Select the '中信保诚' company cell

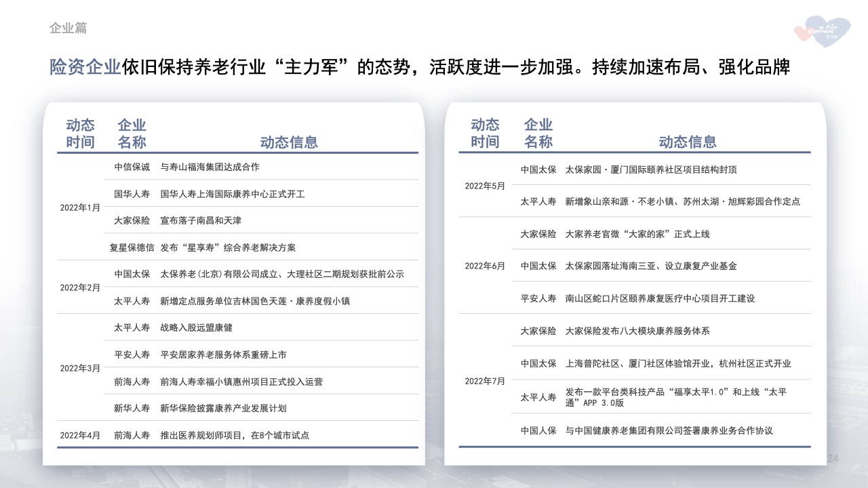click(x=132, y=167)
